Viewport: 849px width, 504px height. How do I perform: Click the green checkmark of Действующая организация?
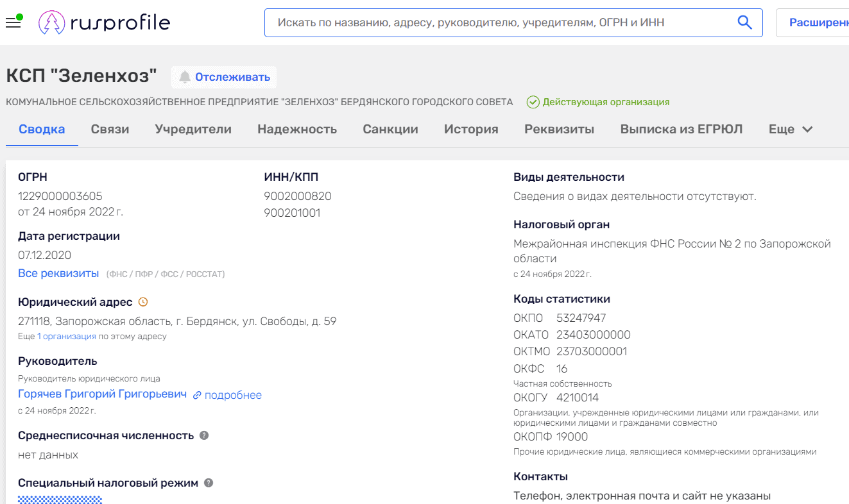pos(532,101)
